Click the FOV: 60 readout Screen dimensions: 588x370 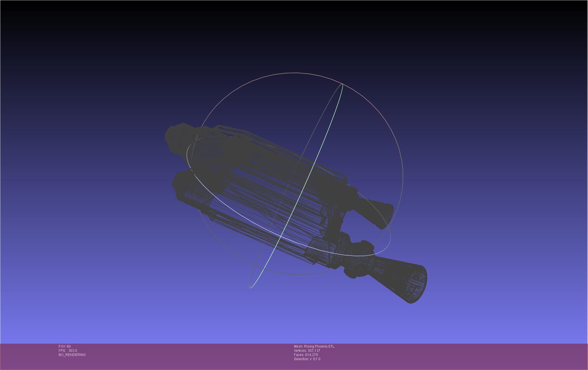coord(65,346)
